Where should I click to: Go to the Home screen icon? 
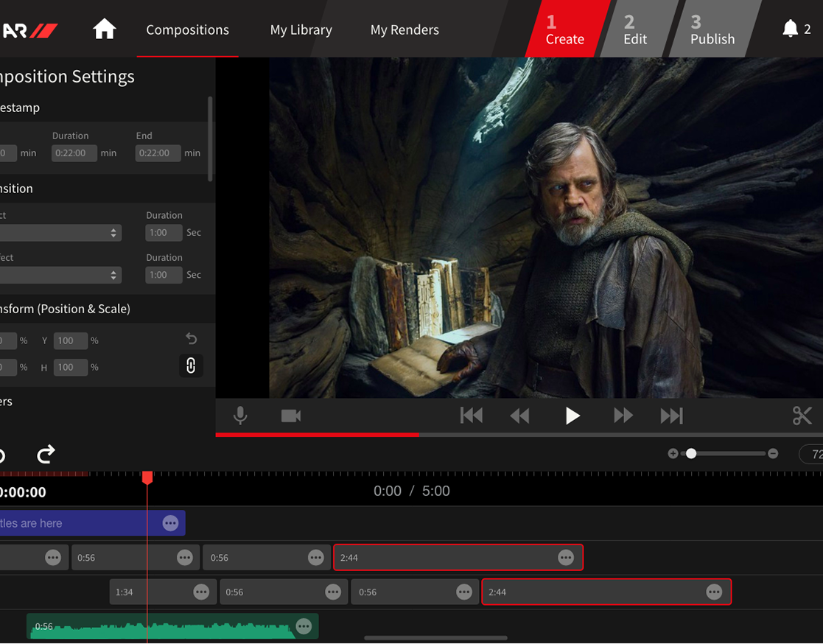104,29
